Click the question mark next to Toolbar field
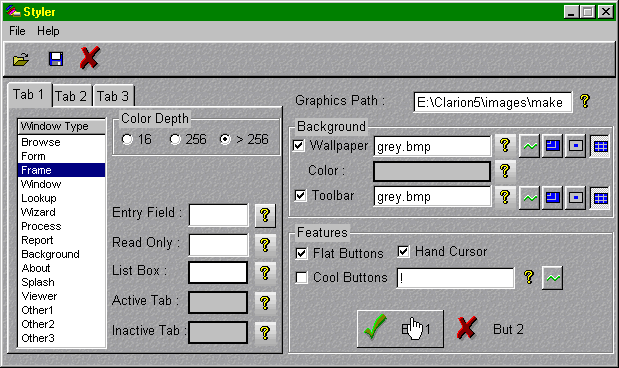 click(505, 197)
